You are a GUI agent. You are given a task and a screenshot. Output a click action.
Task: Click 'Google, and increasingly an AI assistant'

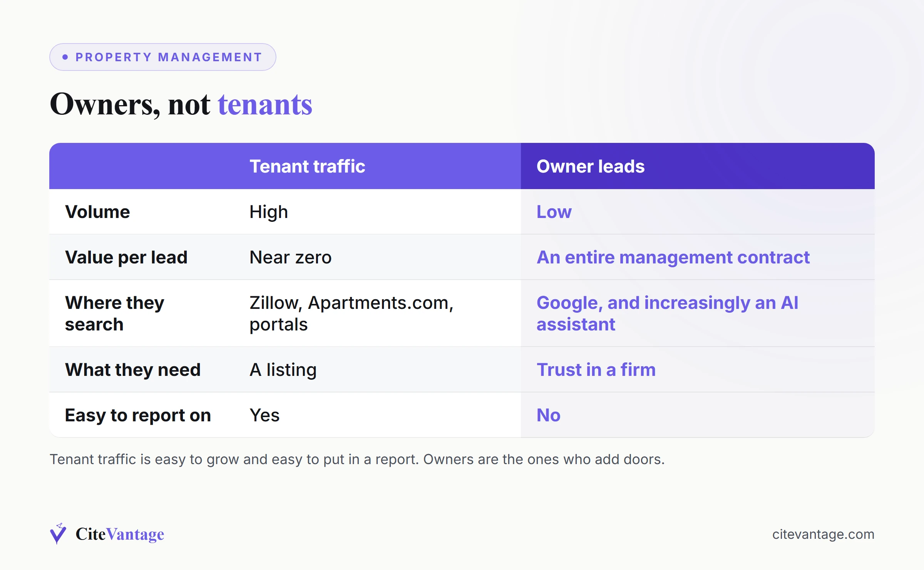pyautogui.click(x=667, y=313)
